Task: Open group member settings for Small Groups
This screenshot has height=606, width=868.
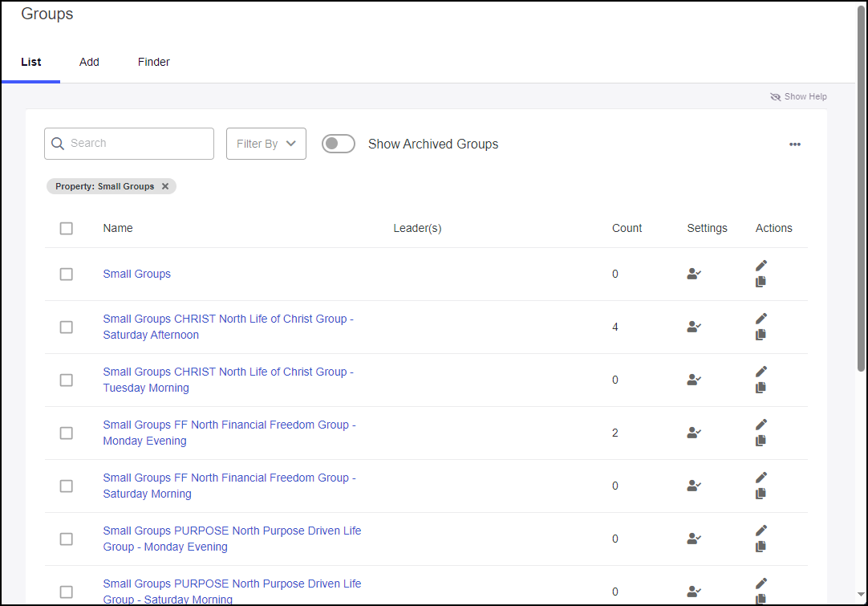Action: click(693, 274)
